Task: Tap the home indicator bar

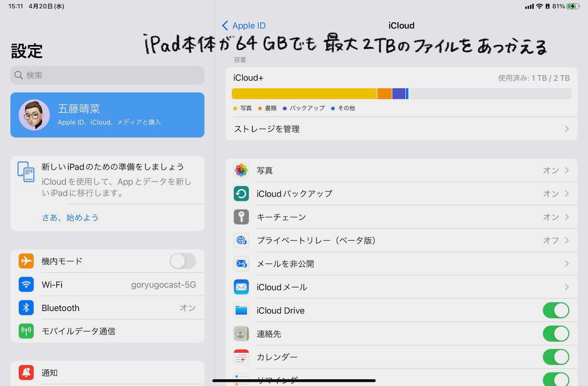Action: (x=294, y=380)
